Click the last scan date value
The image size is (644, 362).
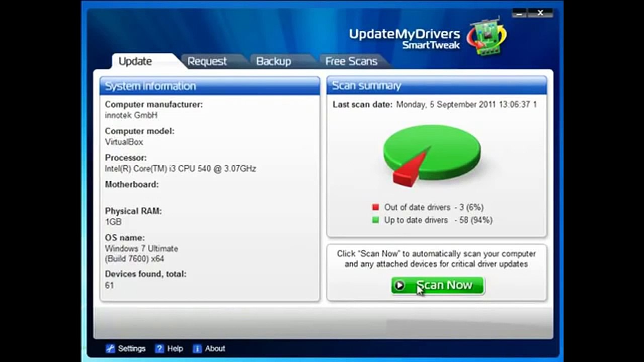(466, 105)
